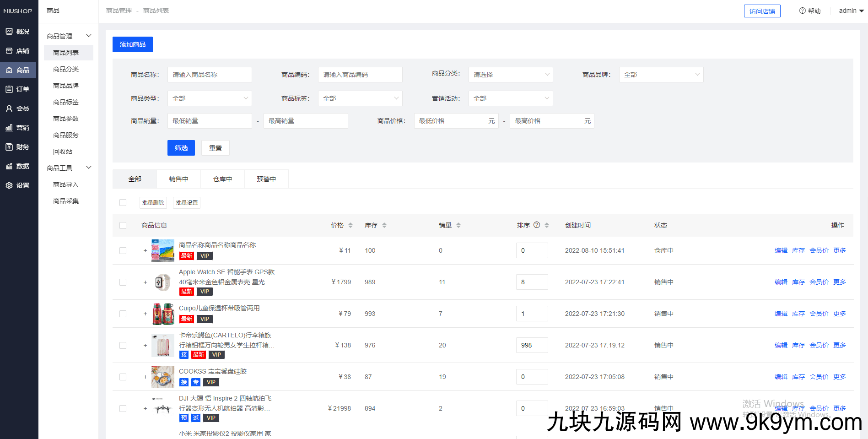Open the 财务 finance sidebar icon

[x=9, y=147]
